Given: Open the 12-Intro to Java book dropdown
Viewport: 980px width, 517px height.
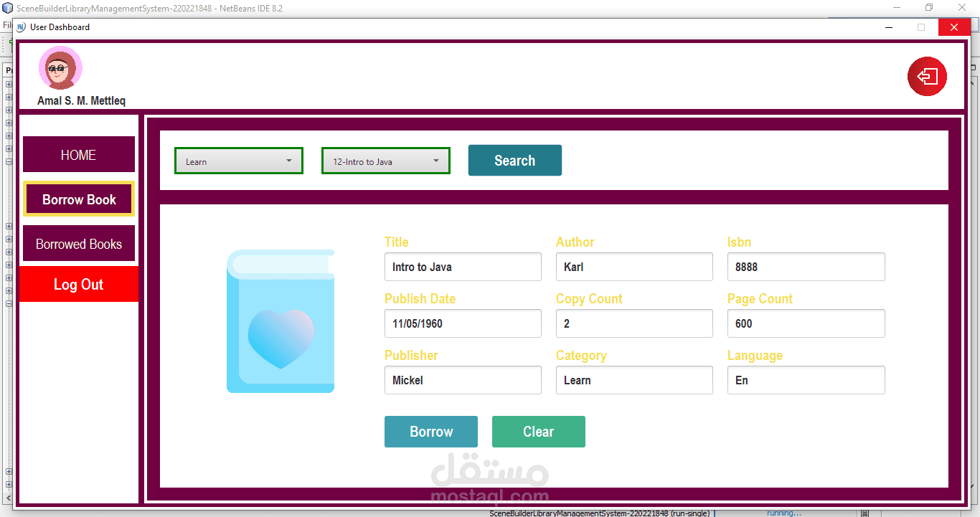Looking at the screenshot, I should coord(385,161).
